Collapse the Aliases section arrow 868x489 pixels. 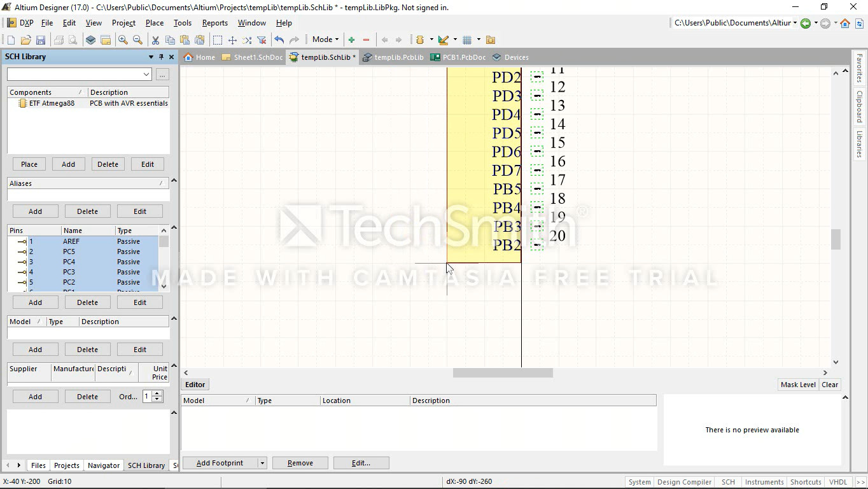174,181
